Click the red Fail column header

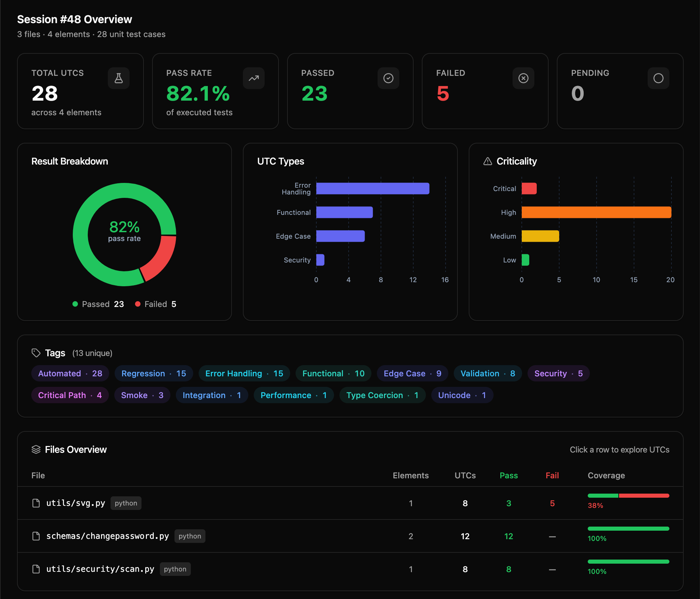click(x=552, y=475)
